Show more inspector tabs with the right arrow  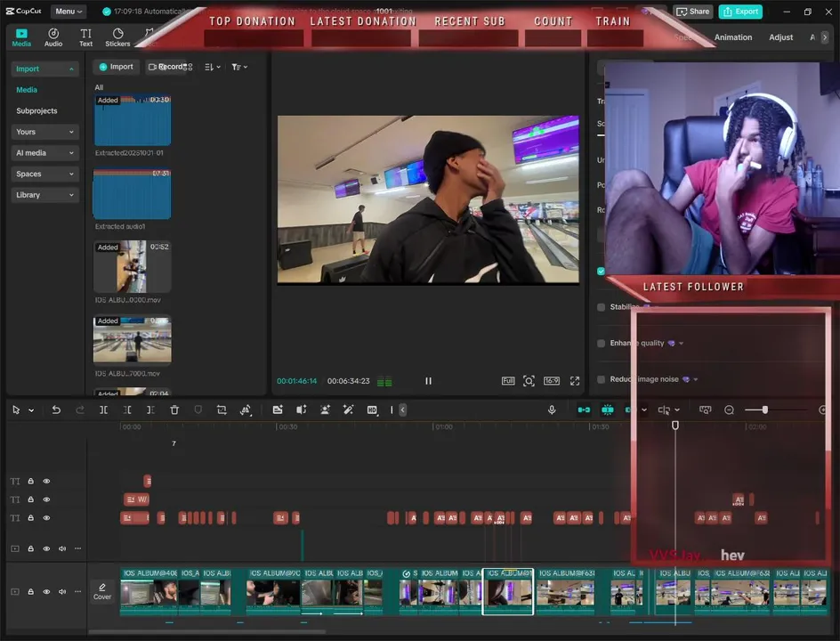(x=825, y=37)
